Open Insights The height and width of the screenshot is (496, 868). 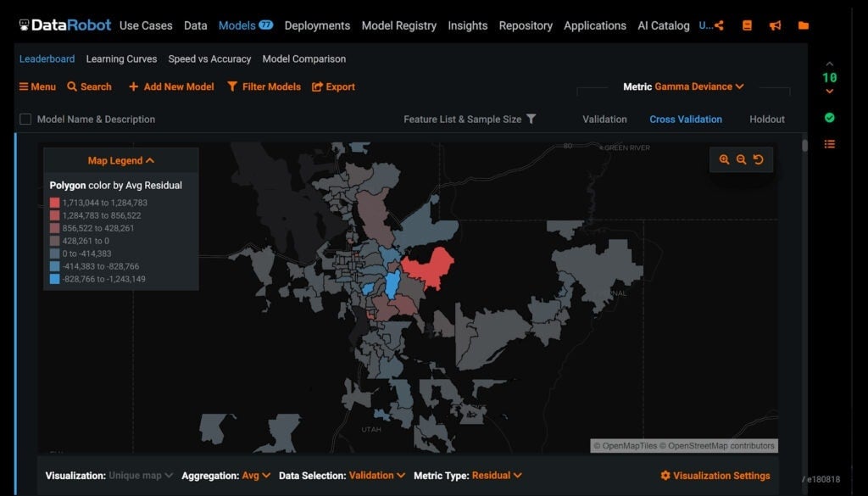click(x=468, y=25)
